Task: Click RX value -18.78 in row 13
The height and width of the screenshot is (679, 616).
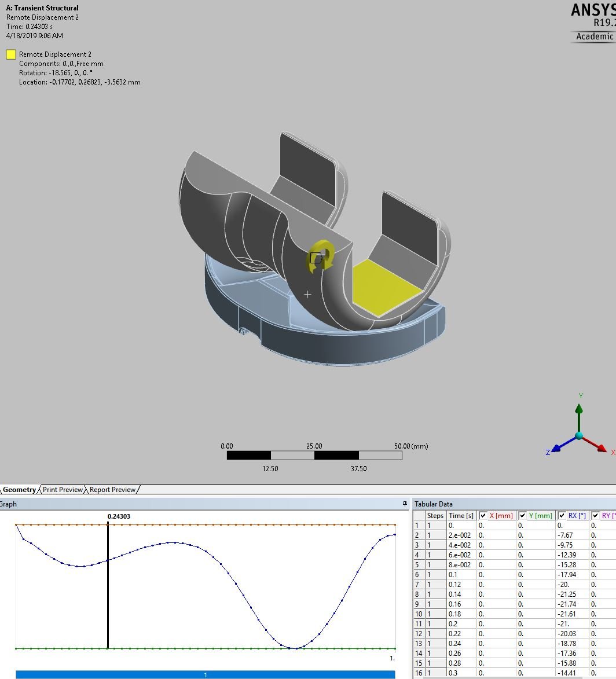Action: (572, 644)
